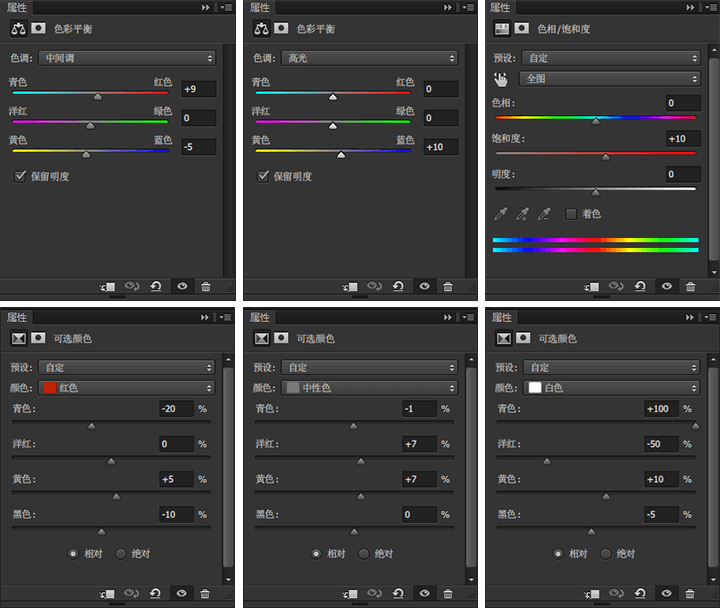This screenshot has height=608, width=720.
Task: Toggle layer visibility in highlights Color Balance panel
Action: click(x=425, y=287)
